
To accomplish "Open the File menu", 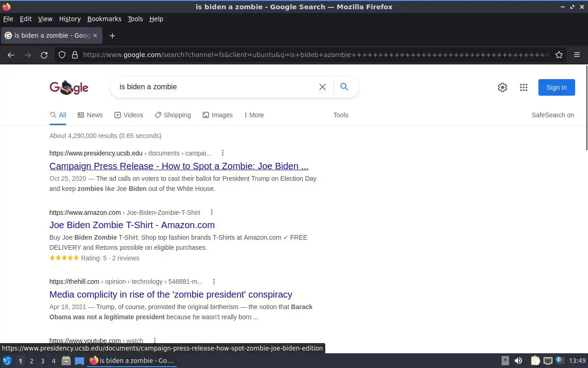I will click(x=8, y=19).
